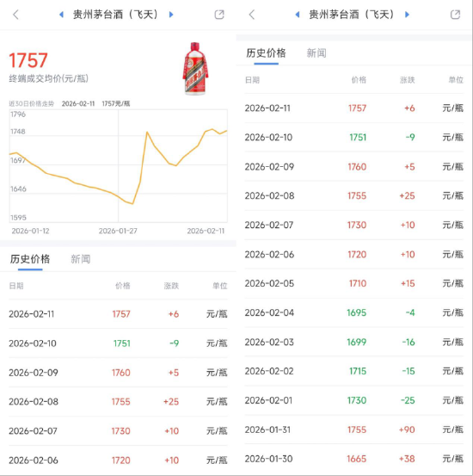Select 历史价格 tab in left panel

[x=30, y=259]
